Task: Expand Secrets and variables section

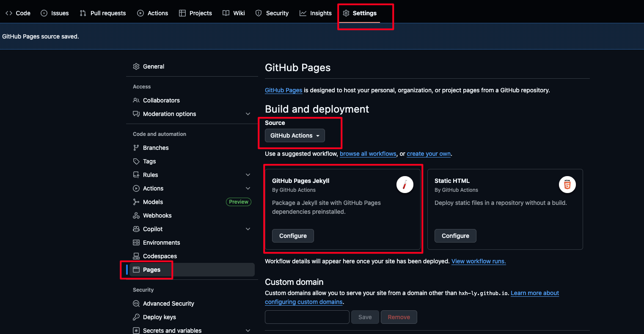Action: pos(248,331)
